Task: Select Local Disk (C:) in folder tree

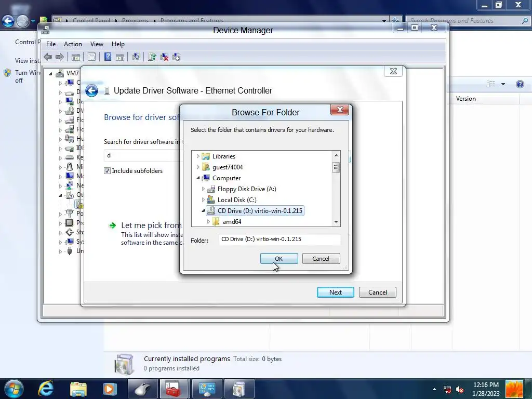Action: 237,200
